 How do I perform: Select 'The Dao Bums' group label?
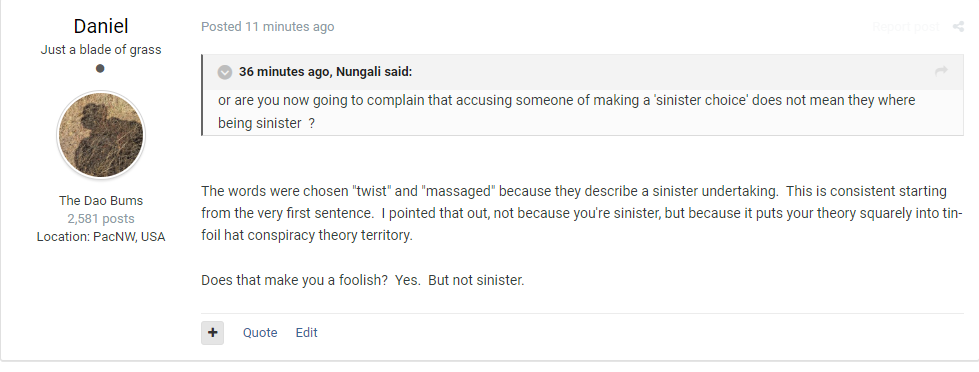click(101, 200)
